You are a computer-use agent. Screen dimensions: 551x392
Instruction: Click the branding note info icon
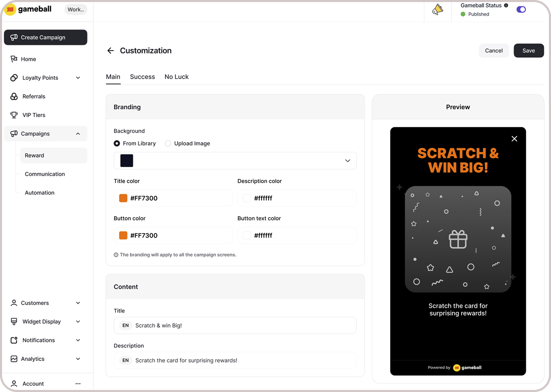point(116,255)
